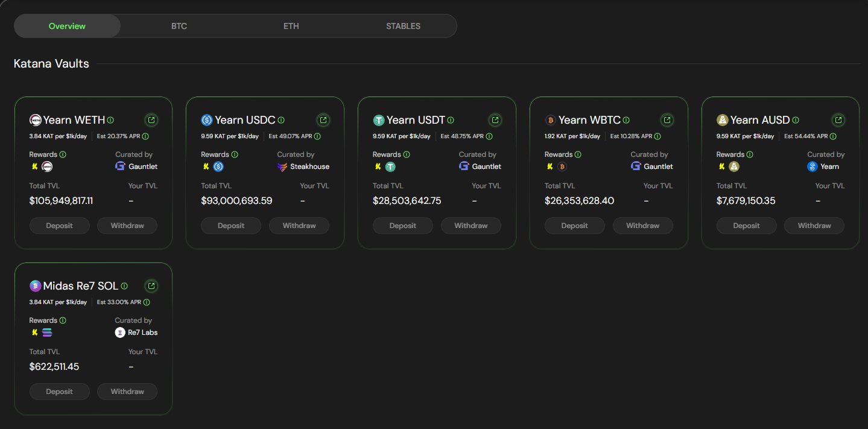Open external link for Yearn USDC vault
This screenshot has height=429, width=868.
pyautogui.click(x=323, y=120)
